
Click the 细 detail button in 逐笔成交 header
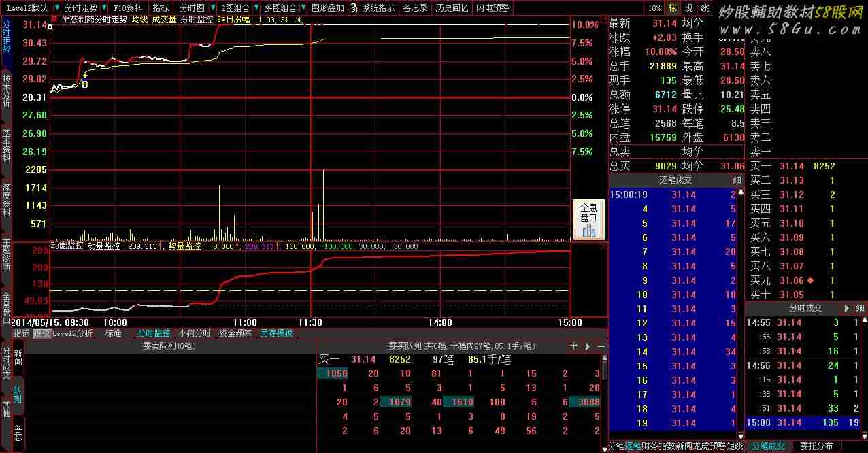click(737, 180)
